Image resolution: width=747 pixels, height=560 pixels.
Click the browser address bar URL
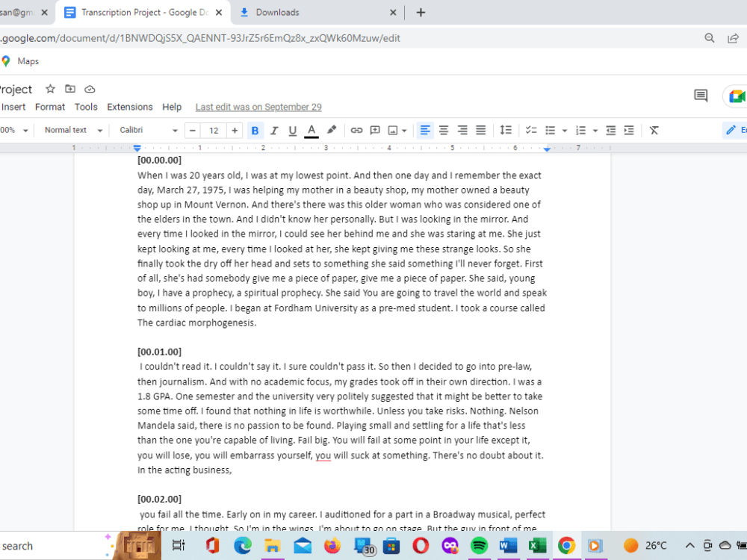click(x=200, y=38)
